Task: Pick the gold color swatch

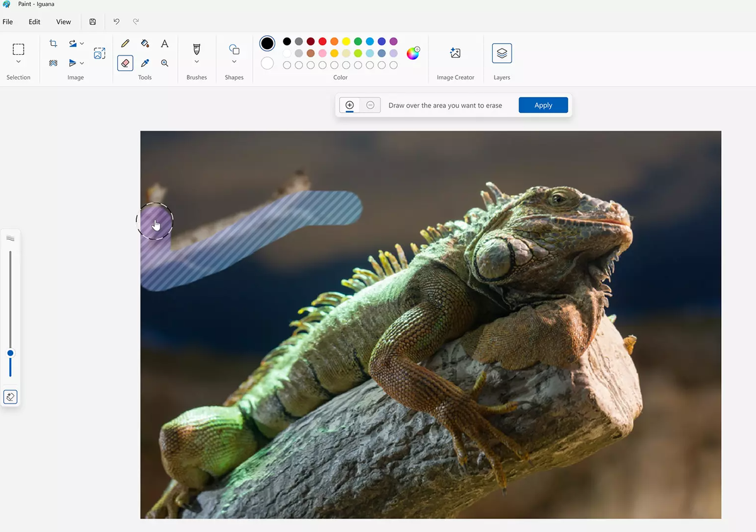Action: coord(335,54)
